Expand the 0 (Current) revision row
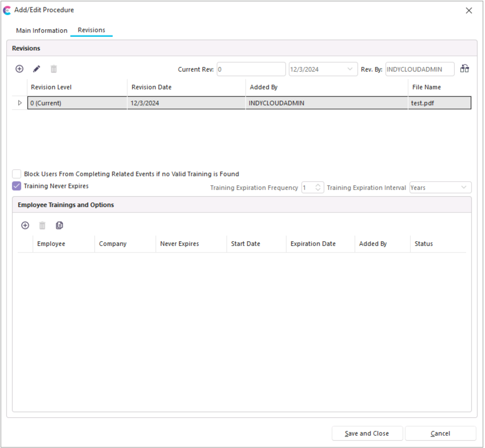The height and width of the screenshot is (448, 485). (20, 103)
